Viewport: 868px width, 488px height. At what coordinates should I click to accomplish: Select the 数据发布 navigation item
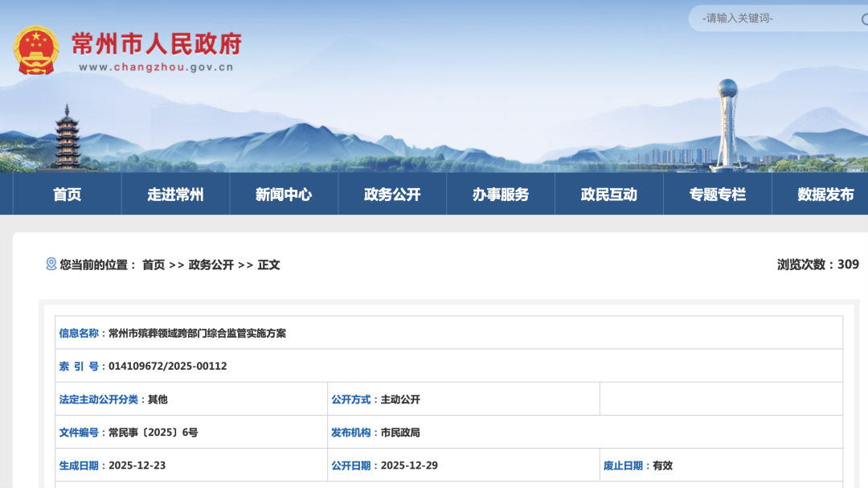point(825,195)
